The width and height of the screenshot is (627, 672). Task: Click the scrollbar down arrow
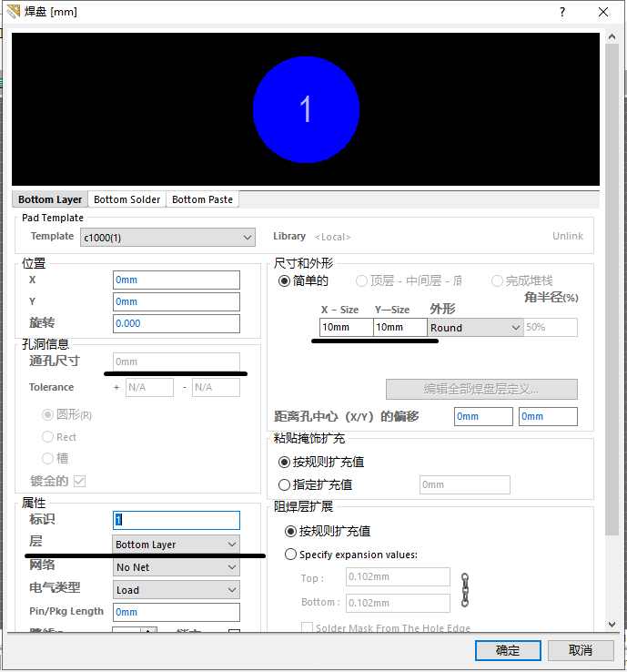click(612, 625)
